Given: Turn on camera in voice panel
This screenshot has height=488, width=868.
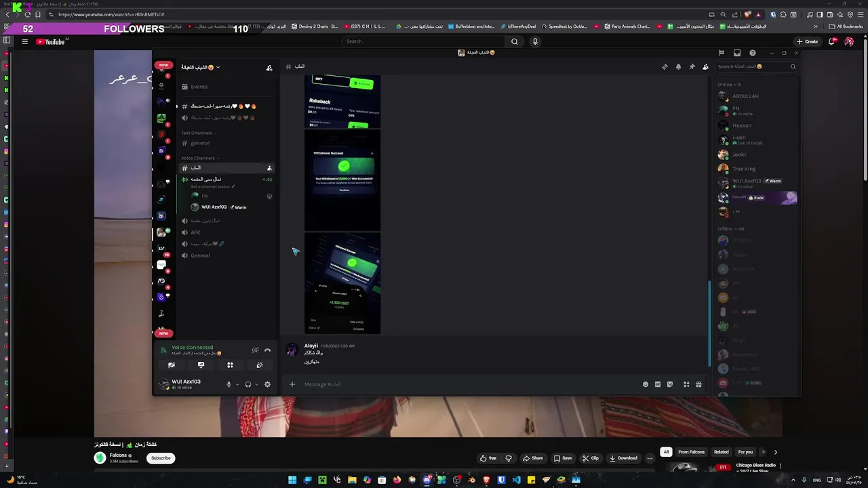Looking at the screenshot, I should pyautogui.click(x=172, y=365).
